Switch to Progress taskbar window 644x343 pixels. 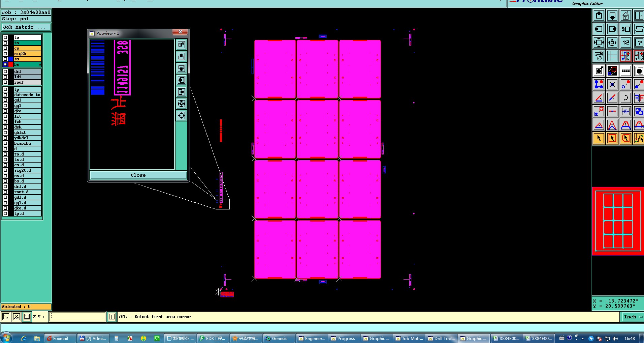(344, 338)
